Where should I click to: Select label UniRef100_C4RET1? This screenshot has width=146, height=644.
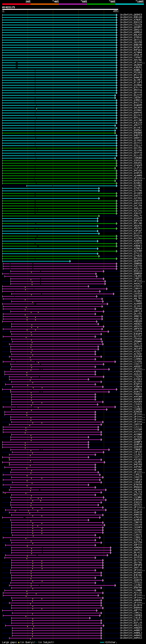pos(131,278)
